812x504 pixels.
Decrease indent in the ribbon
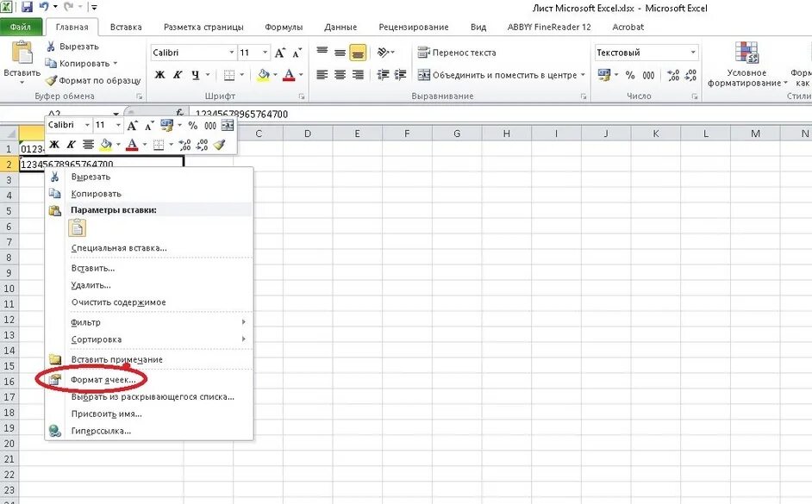(383, 75)
